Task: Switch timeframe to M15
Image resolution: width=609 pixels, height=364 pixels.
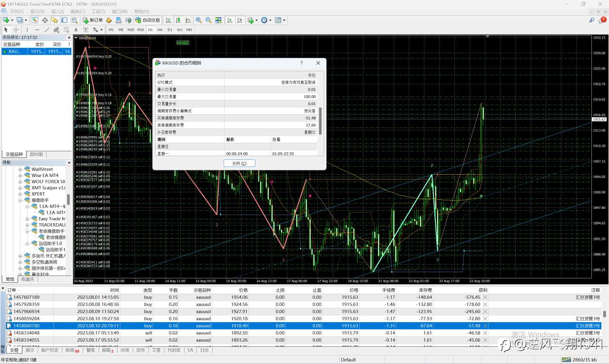Action: 130,30
